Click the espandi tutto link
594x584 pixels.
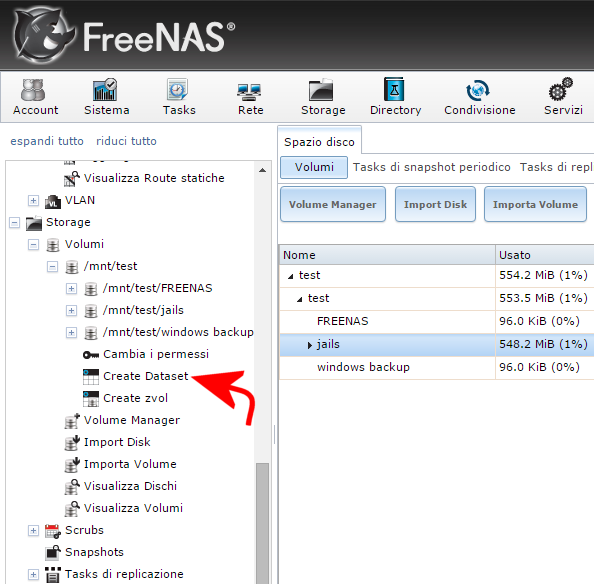[x=47, y=141]
